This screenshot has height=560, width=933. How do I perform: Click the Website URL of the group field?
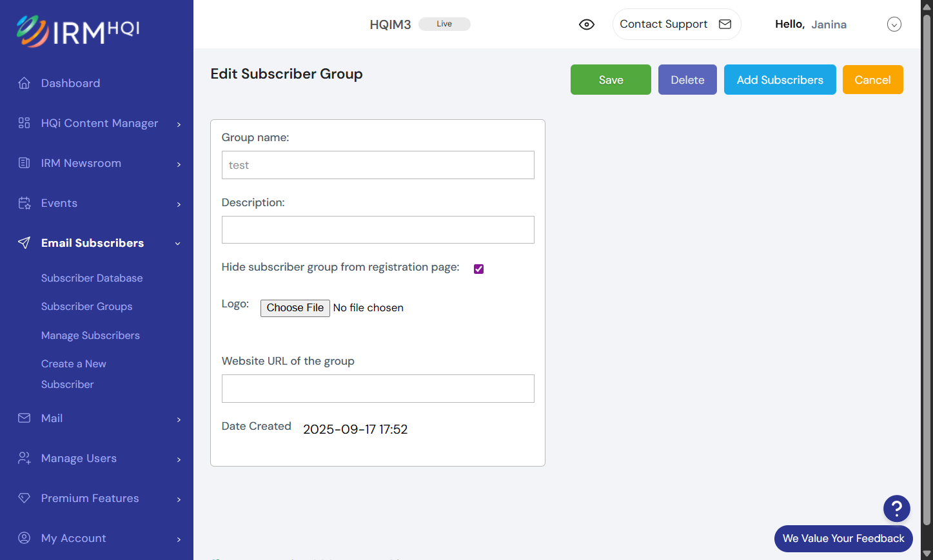(378, 389)
